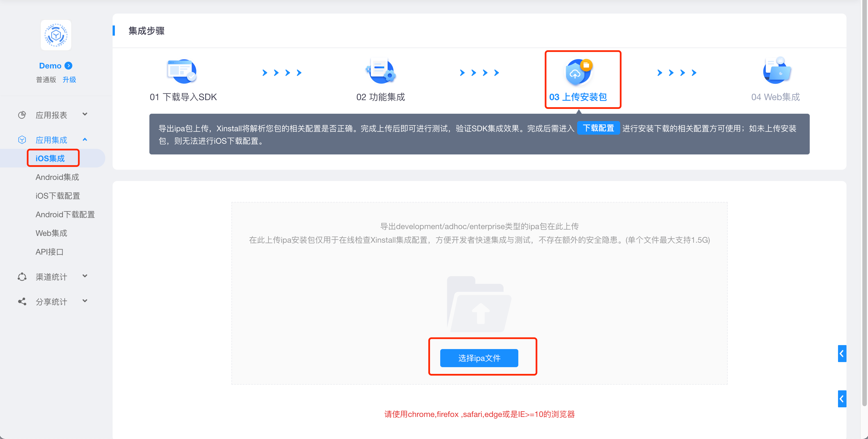Click the 选择ipa文件 button
This screenshot has height=439, width=868.
[x=479, y=358]
